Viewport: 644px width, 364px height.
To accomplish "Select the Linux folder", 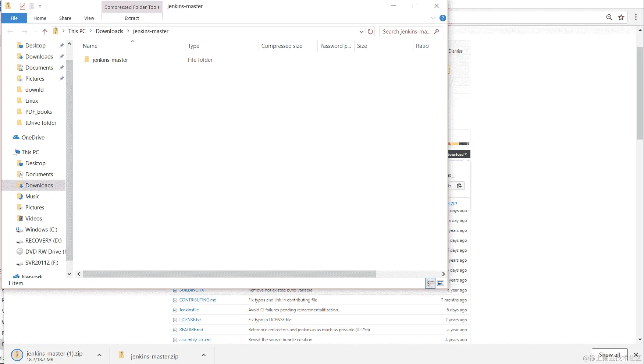I will [x=32, y=101].
